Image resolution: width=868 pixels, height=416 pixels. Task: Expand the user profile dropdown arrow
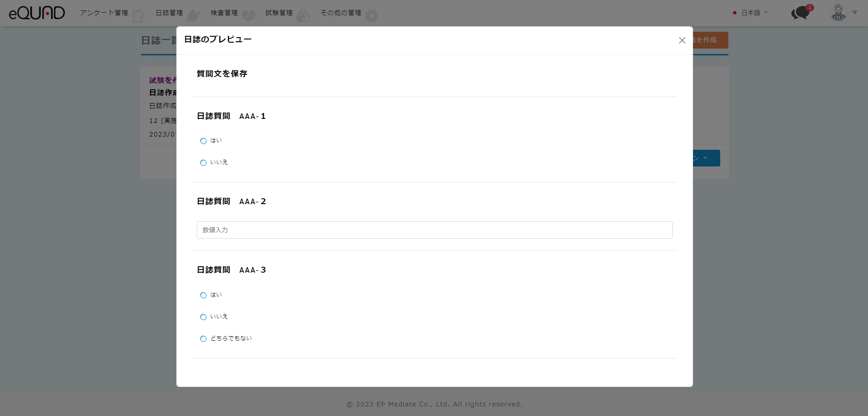[x=855, y=13]
